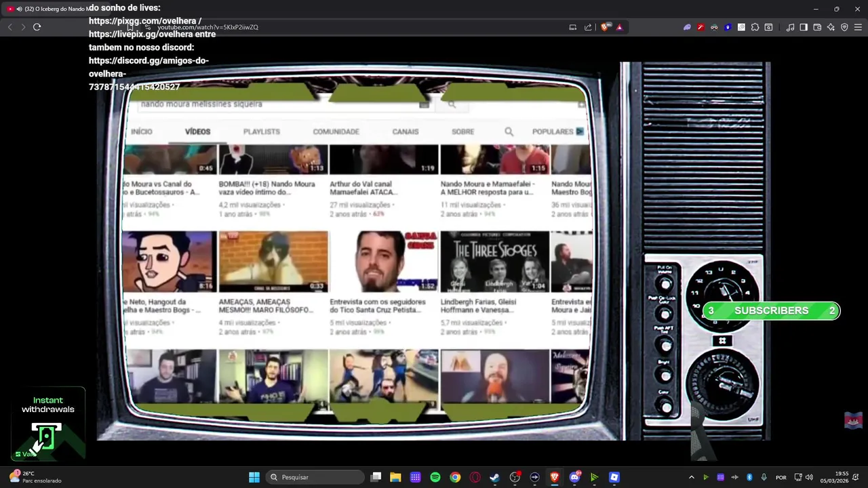Open Opera browser from the taskbar
The image size is (868, 488).
tap(475, 477)
